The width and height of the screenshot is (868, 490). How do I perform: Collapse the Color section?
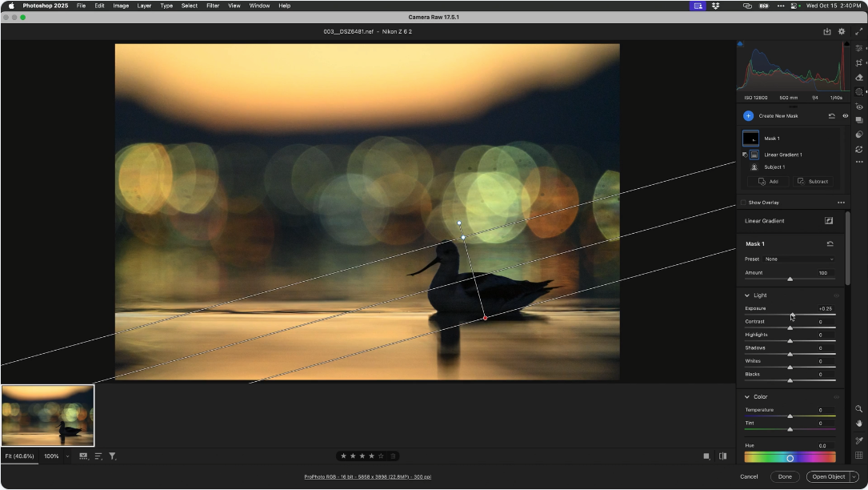pos(747,397)
